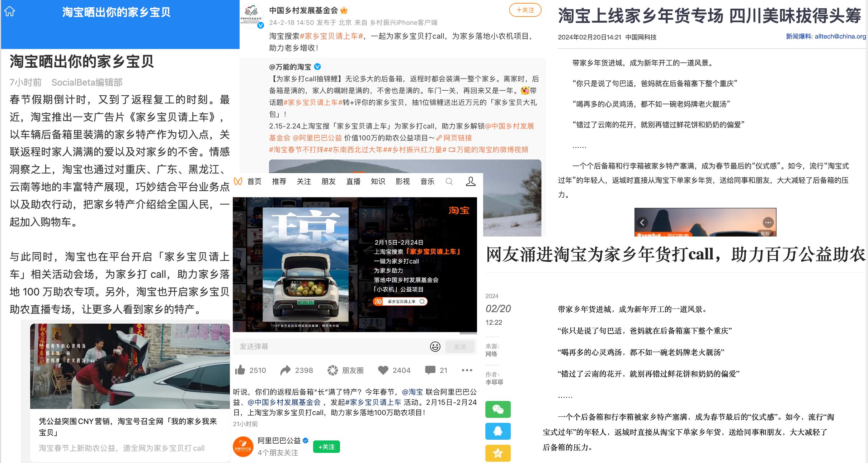Click the share arrow icon showing 2398
868x463 pixels.
click(x=286, y=370)
